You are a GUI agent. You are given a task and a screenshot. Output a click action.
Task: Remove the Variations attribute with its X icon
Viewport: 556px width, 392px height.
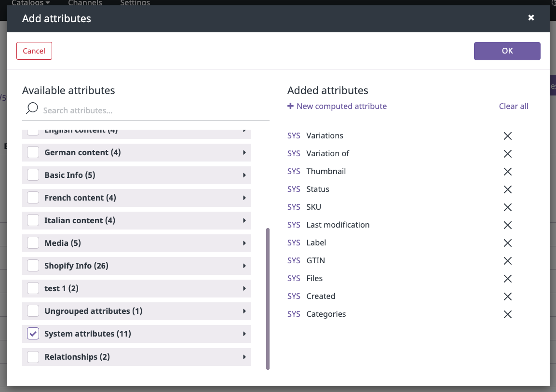pos(507,136)
